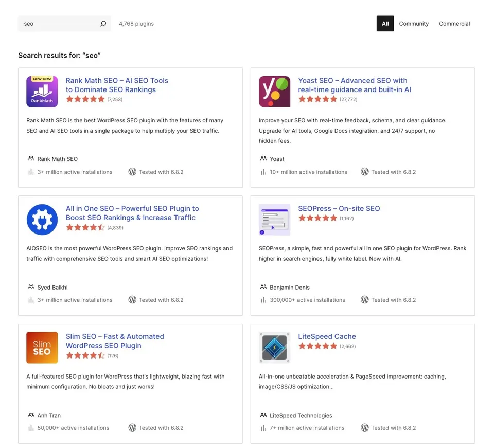Click the 7+ million active installations text

[307, 428]
